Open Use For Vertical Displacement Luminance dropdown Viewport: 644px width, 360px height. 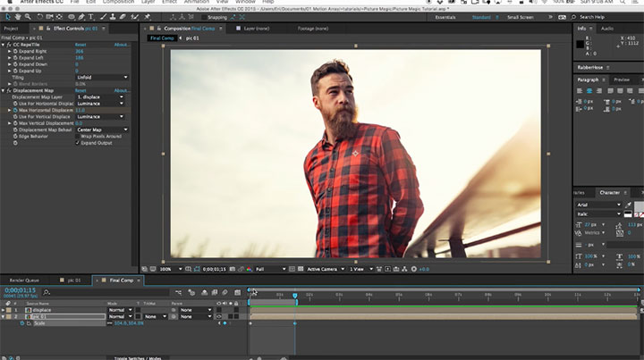[x=100, y=117]
